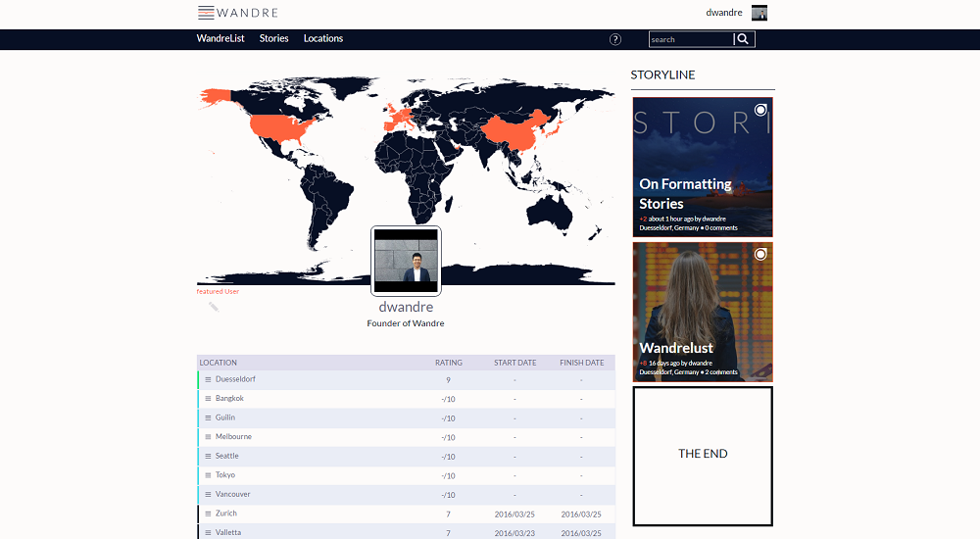Click THE END storyline box
This screenshot has height=539, width=980.
point(703,457)
